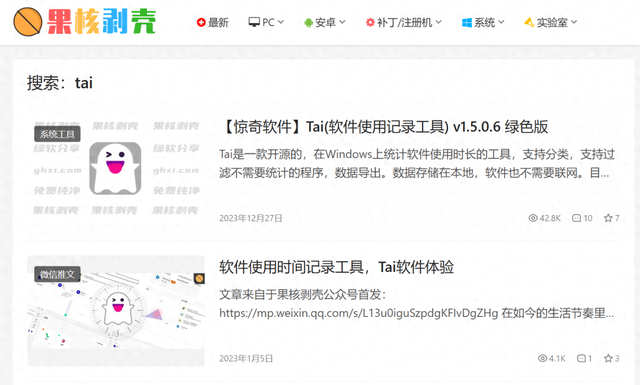The width and height of the screenshot is (640, 385).
Task: Open the article 软件使用时间记录工具，Tai软件体验
Action: pyautogui.click(x=337, y=267)
